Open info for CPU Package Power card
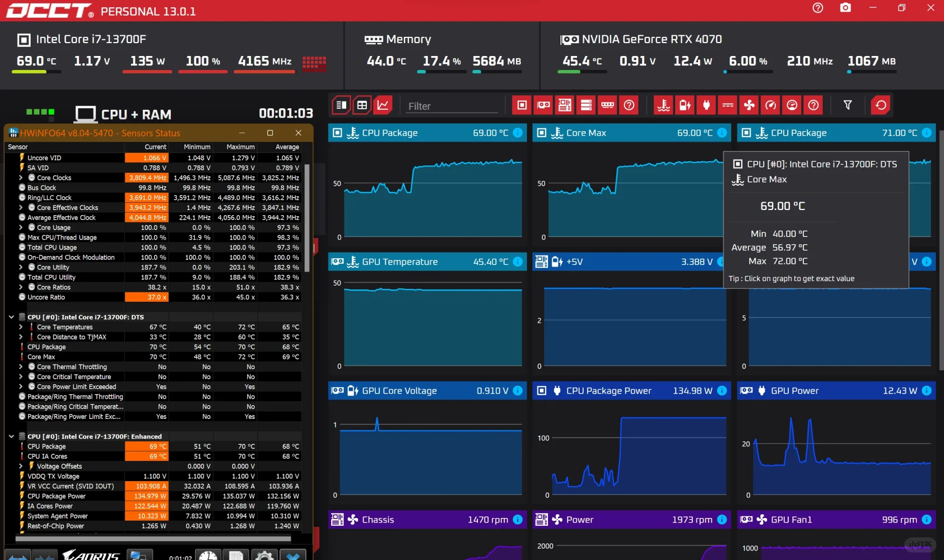The image size is (944, 560). (x=722, y=390)
